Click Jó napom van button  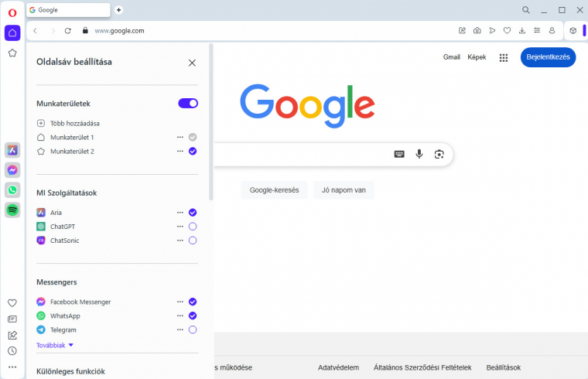344,190
